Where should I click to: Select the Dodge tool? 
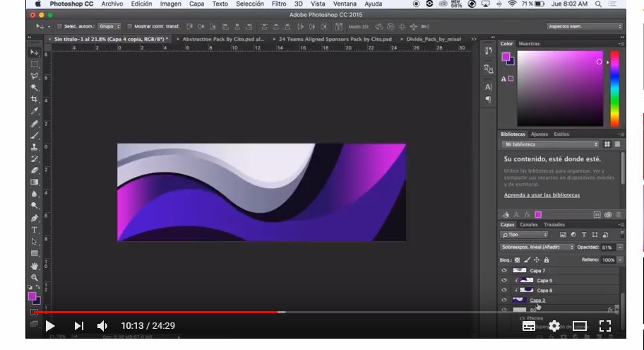(35, 205)
